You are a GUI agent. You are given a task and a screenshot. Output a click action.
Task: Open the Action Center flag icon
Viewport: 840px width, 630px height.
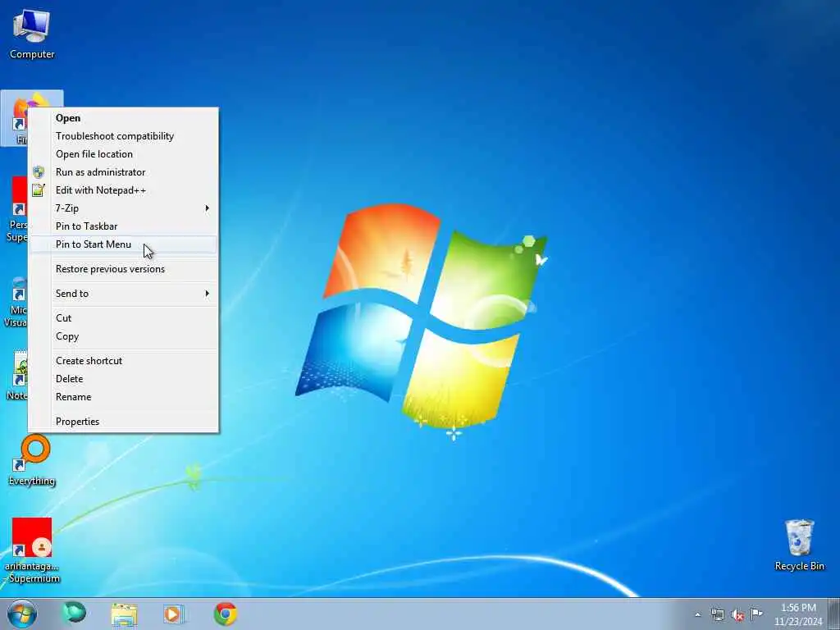click(x=756, y=614)
